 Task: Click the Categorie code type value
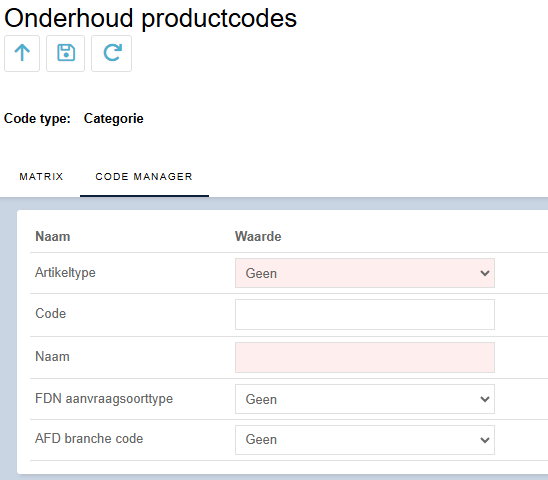(x=114, y=119)
